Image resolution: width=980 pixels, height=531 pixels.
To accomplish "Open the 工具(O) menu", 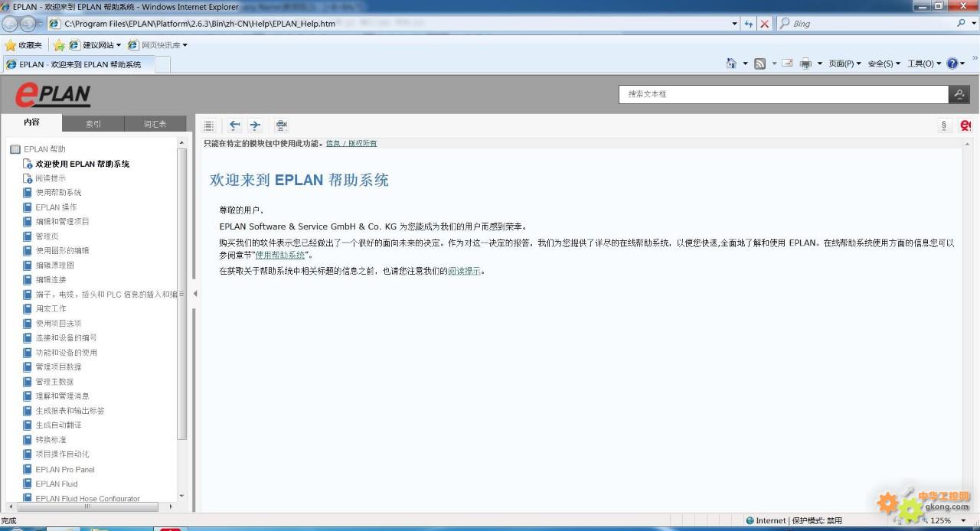I will pyautogui.click(x=924, y=64).
